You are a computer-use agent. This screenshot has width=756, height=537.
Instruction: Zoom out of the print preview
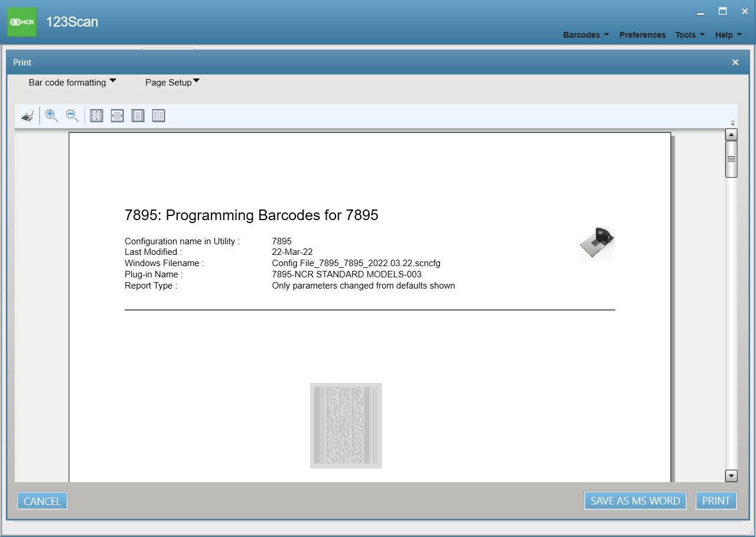72,116
